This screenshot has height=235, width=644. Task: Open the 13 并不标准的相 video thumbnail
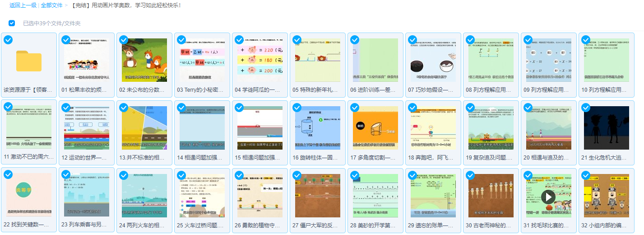(x=144, y=128)
